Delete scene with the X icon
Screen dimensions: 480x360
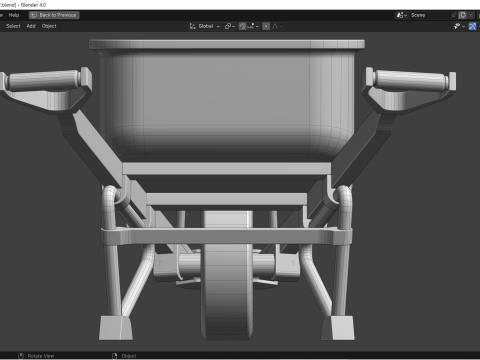tap(470, 15)
